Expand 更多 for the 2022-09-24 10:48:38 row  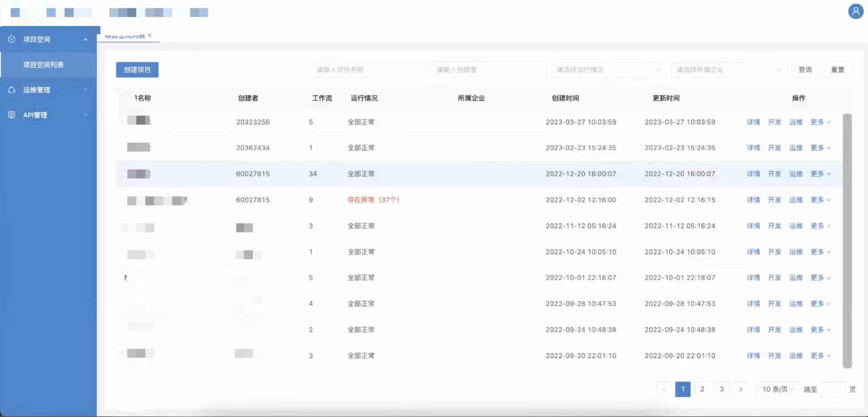pos(820,330)
